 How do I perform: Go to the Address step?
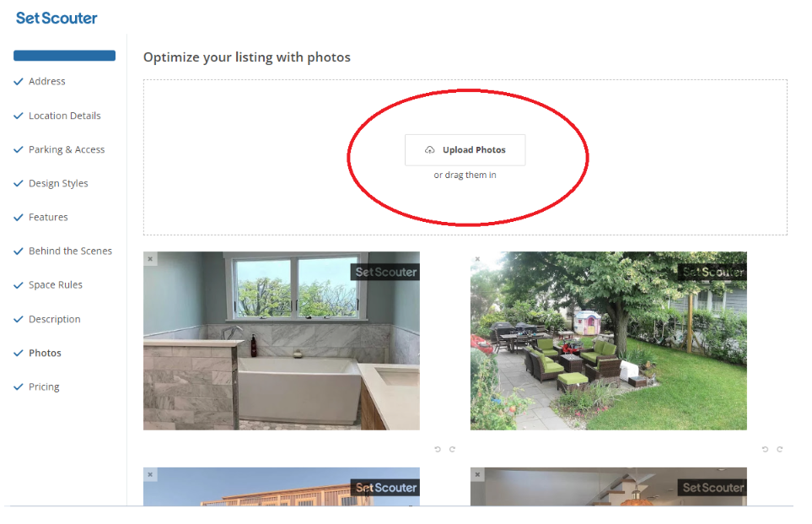pos(47,81)
